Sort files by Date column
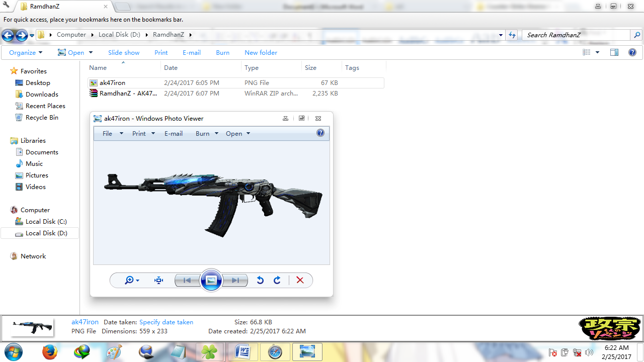This screenshot has height=362, width=644. tap(201, 67)
